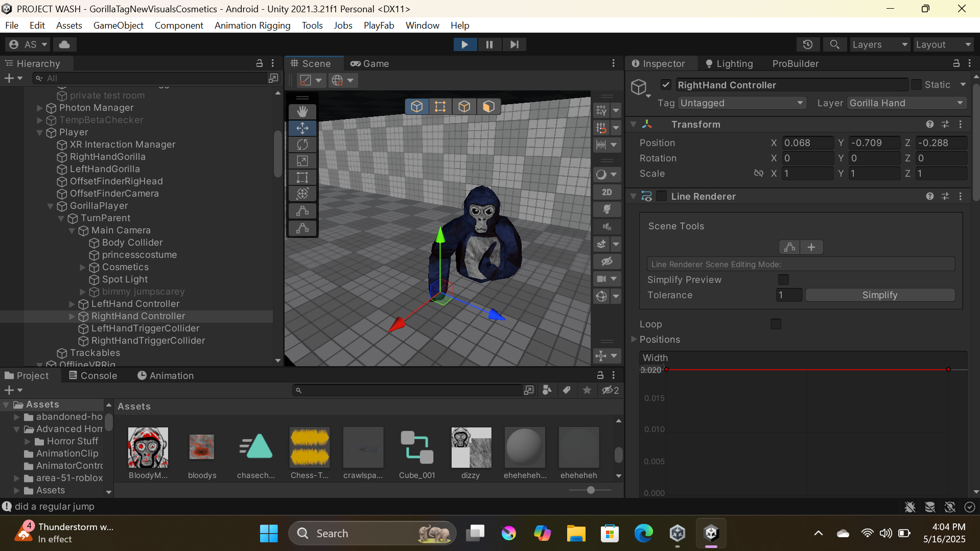The width and height of the screenshot is (980, 551).
Task: Select ProBuilder face selection mode
Action: pyautogui.click(x=488, y=106)
